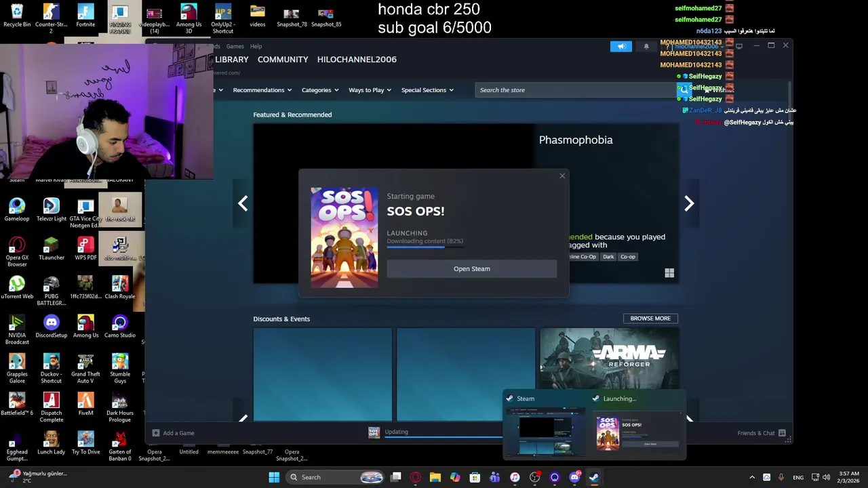Open Discord from the taskbar
The height and width of the screenshot is (488, 868).
tap(574, 477)
